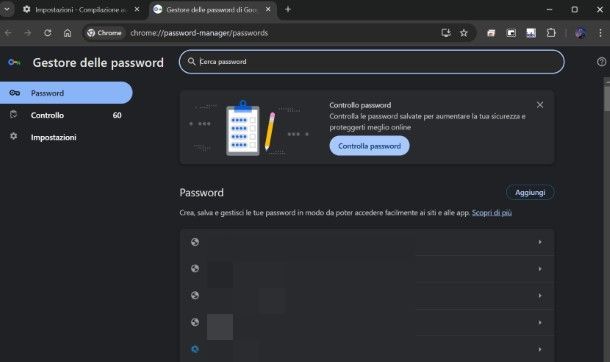Click the install app icon in address bar

(446, 33)
